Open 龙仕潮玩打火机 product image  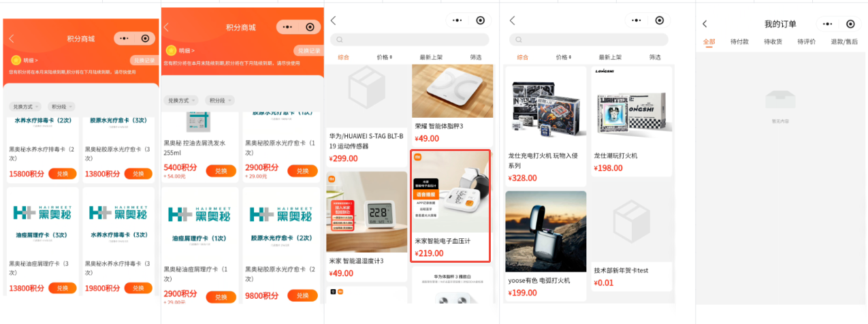coord(631,107)
